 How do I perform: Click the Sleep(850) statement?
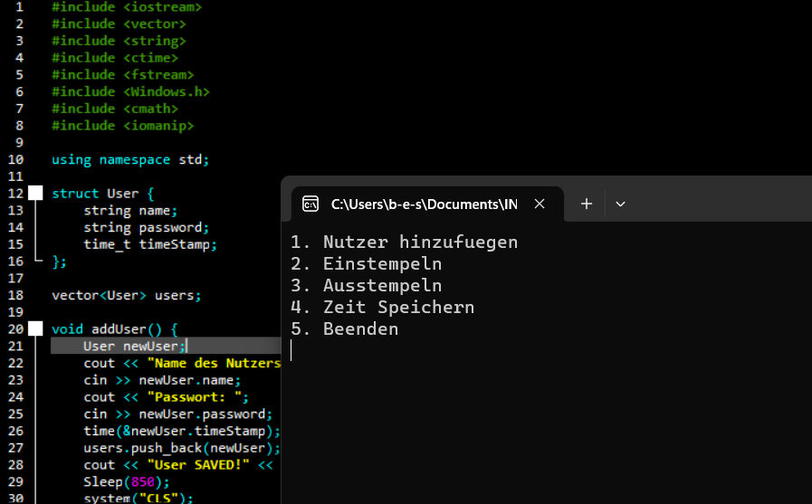(x=127, y=481)
